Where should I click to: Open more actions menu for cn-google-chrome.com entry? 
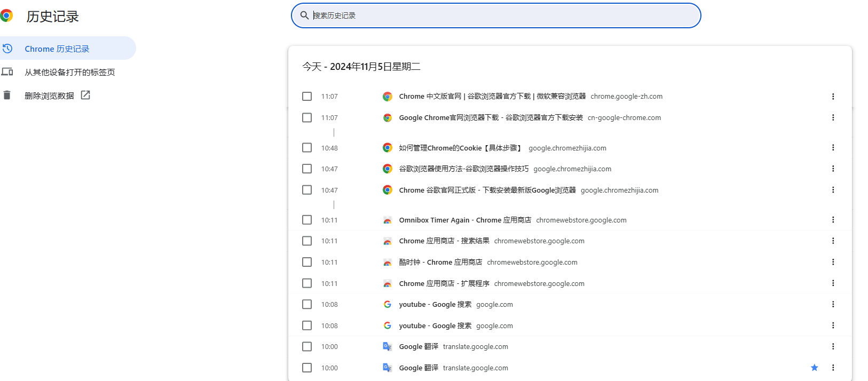tap(833, 117)
